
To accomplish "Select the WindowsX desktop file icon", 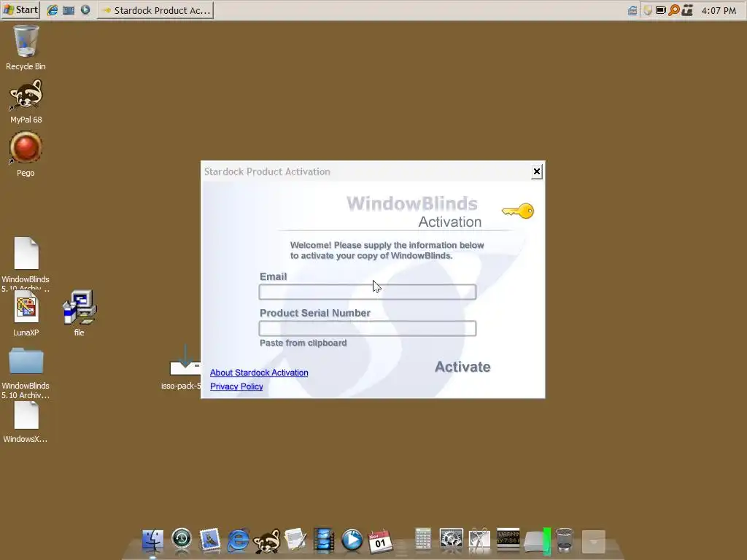I will click(x=26, y=422).
